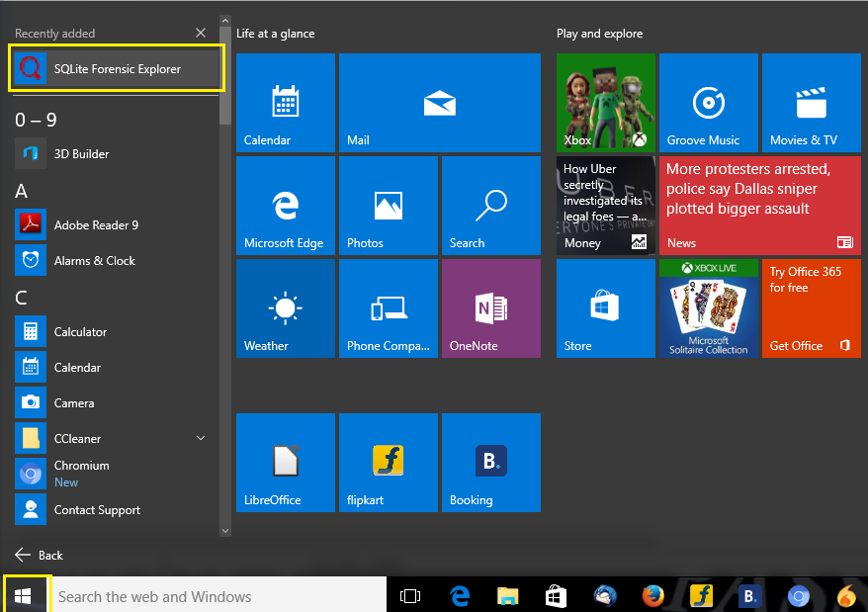Open flipkart from the taskbar
868x612 pixels.
(701, 596)
